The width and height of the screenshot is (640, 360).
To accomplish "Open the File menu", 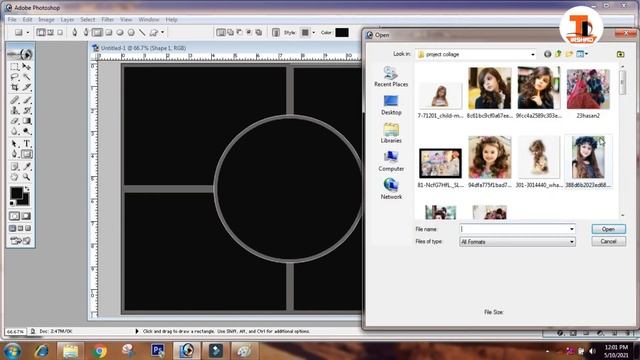I will tap(12, 20).
